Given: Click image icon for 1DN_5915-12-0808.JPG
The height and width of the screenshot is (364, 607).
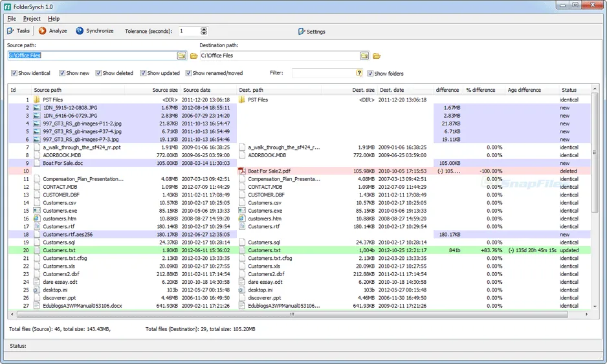Looking at the screenshot, I should point(37,107).
